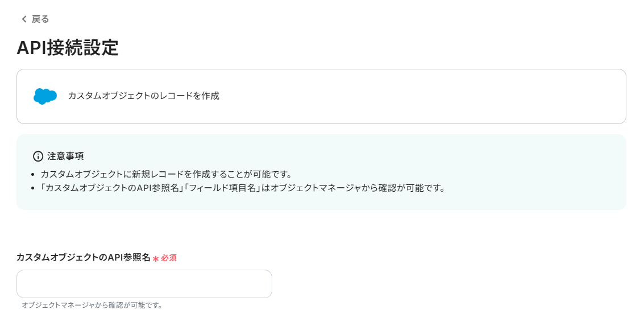Click the カスタムオブジェクトのAPI参照名 field label
The height and width of the screenshot is (326, 644).
pyautogui.click(x=84, y=258)
